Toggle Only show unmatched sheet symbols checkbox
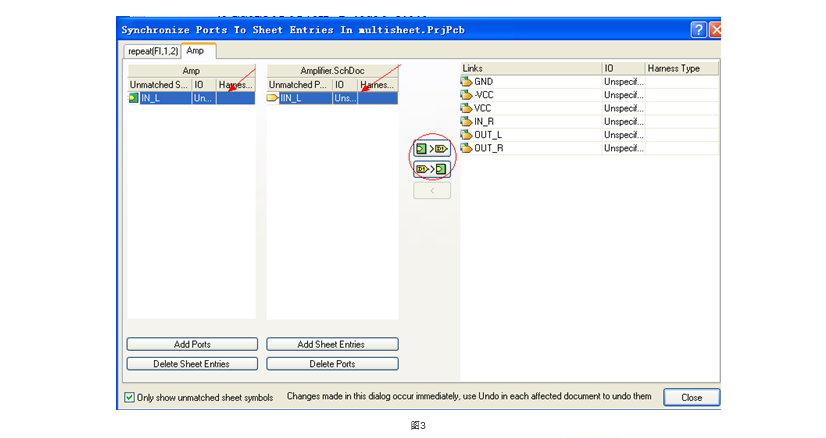 [x=129, y=397]
